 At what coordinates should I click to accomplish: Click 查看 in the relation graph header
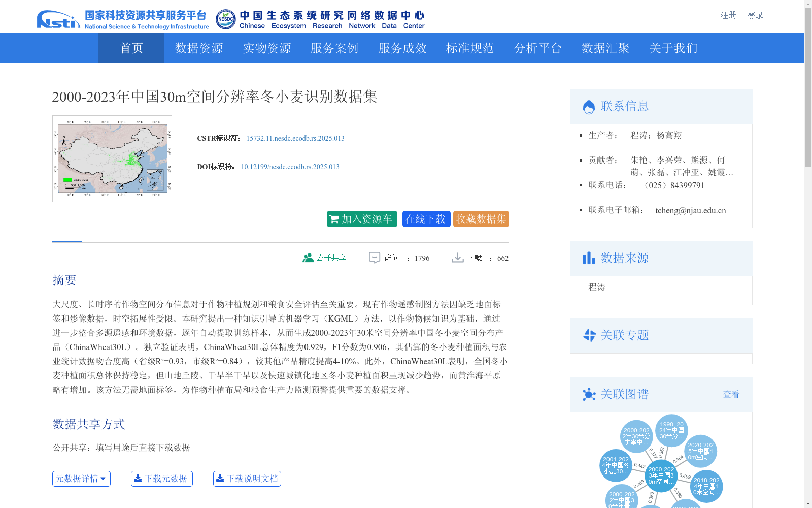tap(731, 394)
